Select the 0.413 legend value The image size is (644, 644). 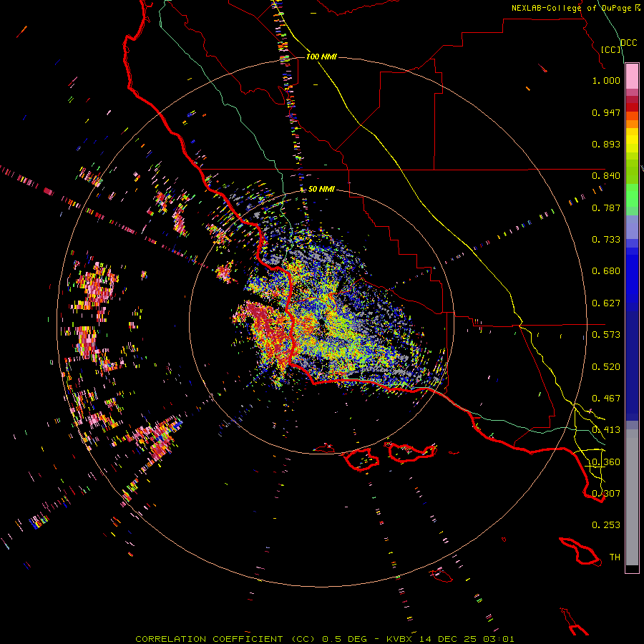click(606, 430)
